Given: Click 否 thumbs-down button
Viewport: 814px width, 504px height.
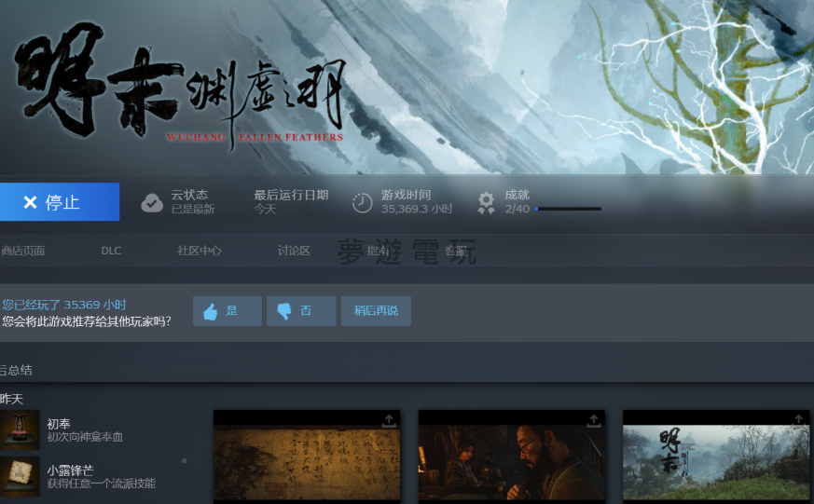Looking at the screenshot, I should [x=301, y=311].
